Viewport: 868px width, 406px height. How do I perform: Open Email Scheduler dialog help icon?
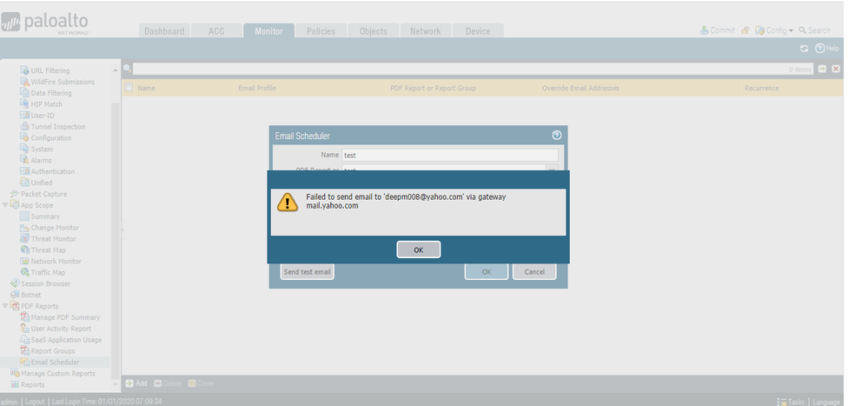557,135
